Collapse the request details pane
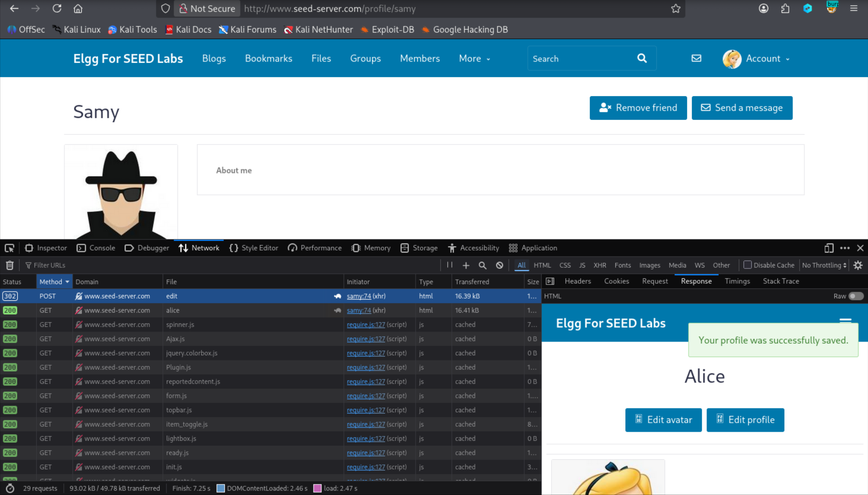868x495 pixels. click(x=550, y=281)
